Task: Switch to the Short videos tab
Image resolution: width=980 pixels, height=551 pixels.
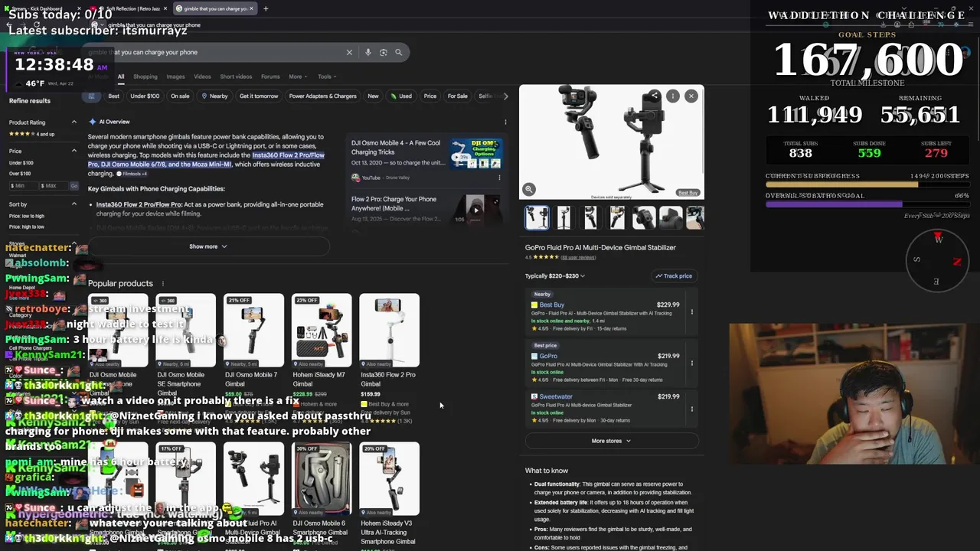Action: (236, 77)
